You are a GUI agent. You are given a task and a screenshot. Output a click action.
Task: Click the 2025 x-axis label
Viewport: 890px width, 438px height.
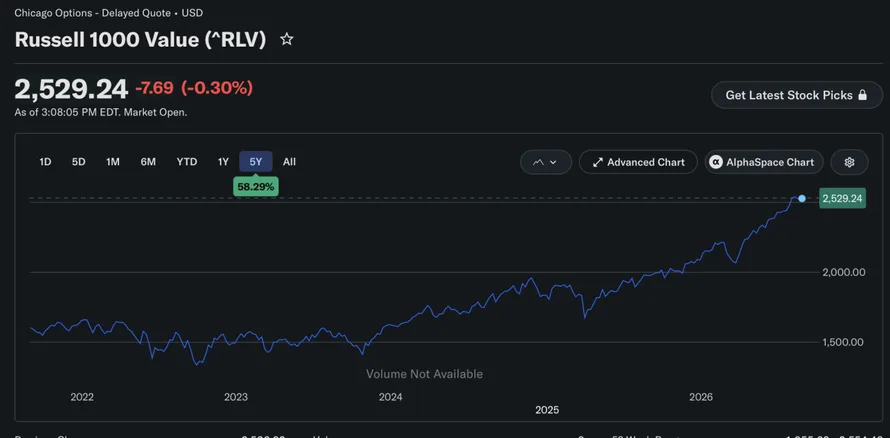point(547,410)
